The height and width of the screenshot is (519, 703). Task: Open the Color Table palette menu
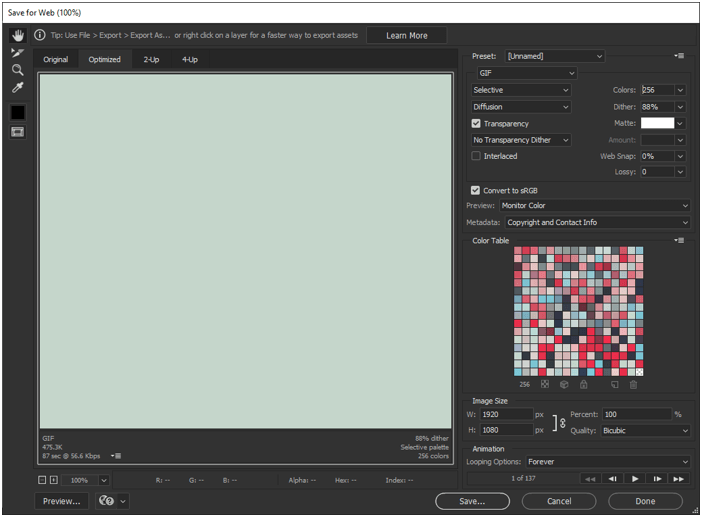(x=679, y=241)
